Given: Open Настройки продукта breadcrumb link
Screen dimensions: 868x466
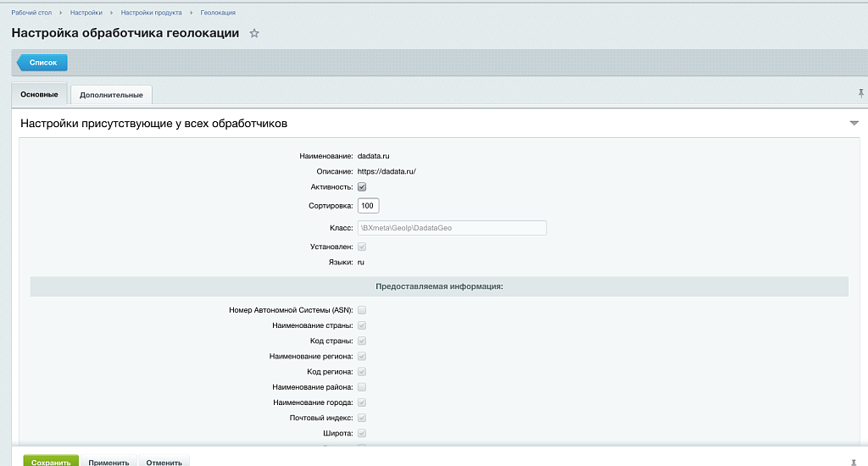Looking at the screenshot, I should point(151,13).
